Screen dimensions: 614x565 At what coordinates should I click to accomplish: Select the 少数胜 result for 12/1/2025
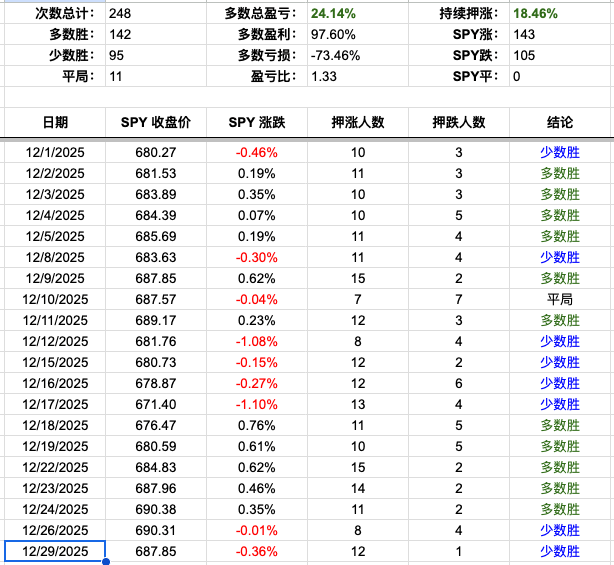click(562, 152)
